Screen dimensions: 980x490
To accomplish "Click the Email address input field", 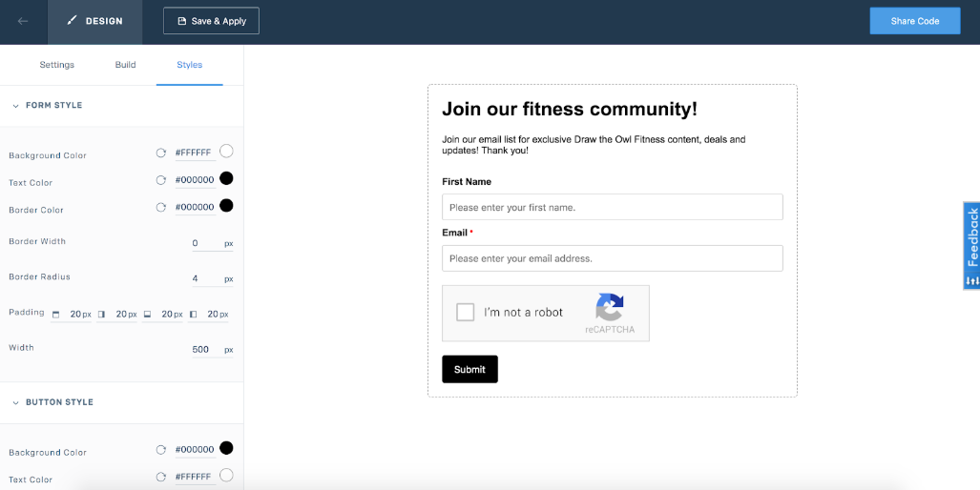I will pos(612,258).
